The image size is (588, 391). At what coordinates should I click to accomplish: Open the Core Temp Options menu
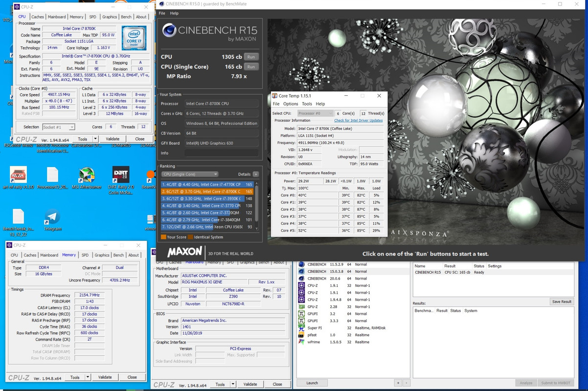point(291,104)
